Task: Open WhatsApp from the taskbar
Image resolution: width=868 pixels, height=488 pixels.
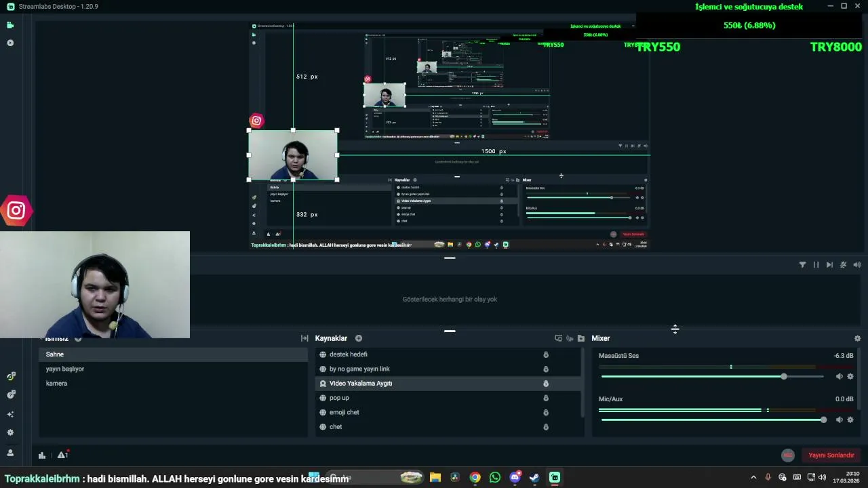Action: click(495, 477)
